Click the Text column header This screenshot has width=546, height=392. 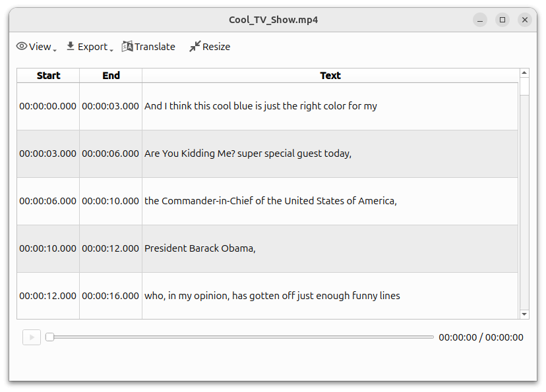tap(330, 75)
